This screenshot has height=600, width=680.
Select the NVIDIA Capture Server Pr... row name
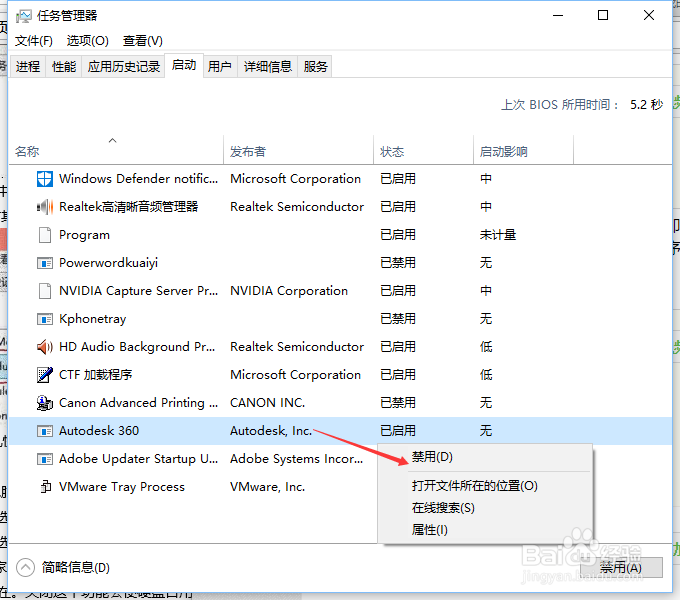click(x=138, y=291)
